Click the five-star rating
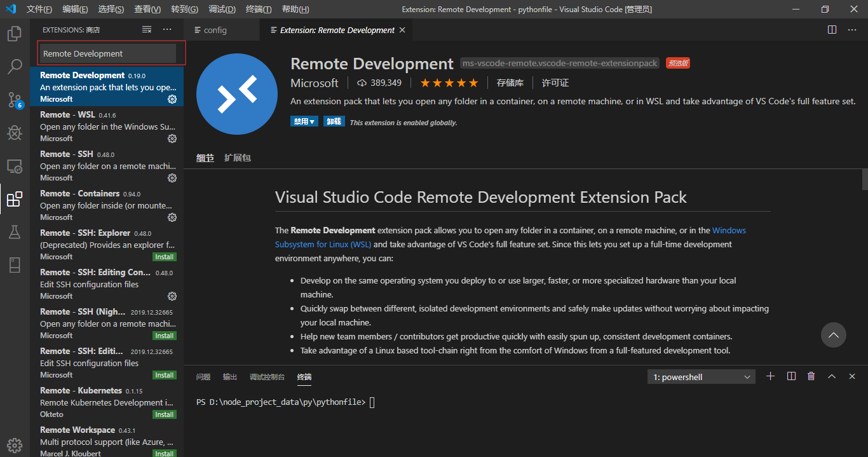The width and height of the screenshot is (868, 457). pyautogui.click(x=449, y=83)
